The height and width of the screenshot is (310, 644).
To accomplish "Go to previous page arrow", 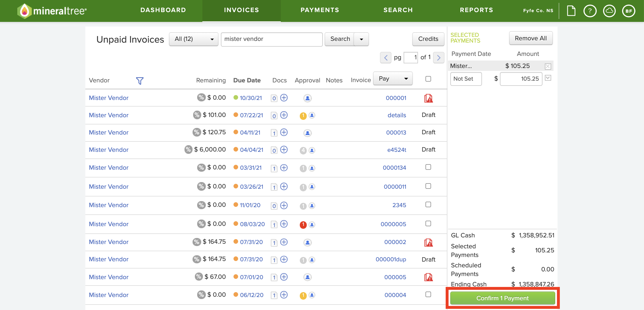I will tap(386, 58).
